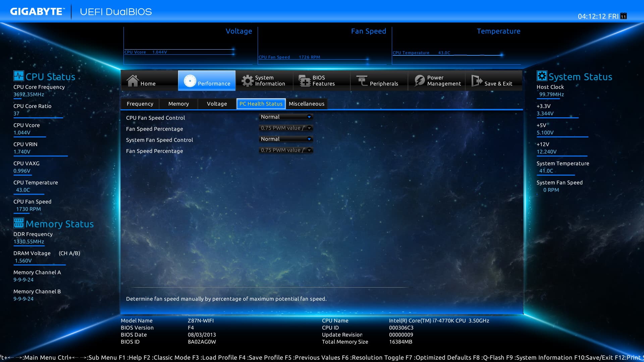Click the CPU Status heartbeat icon
The width and height of the screenshot is (644, 362).
(18, 76)
